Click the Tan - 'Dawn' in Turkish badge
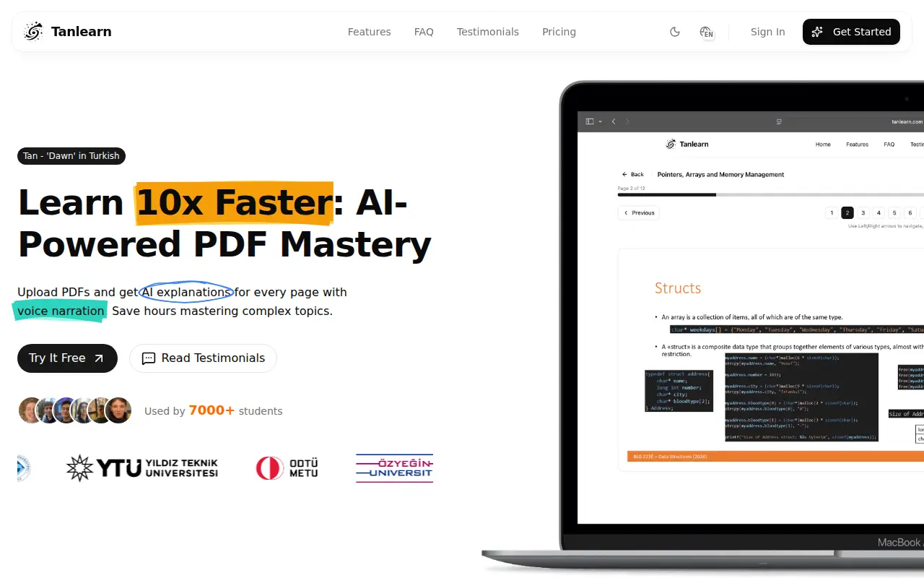 point(71,156)
